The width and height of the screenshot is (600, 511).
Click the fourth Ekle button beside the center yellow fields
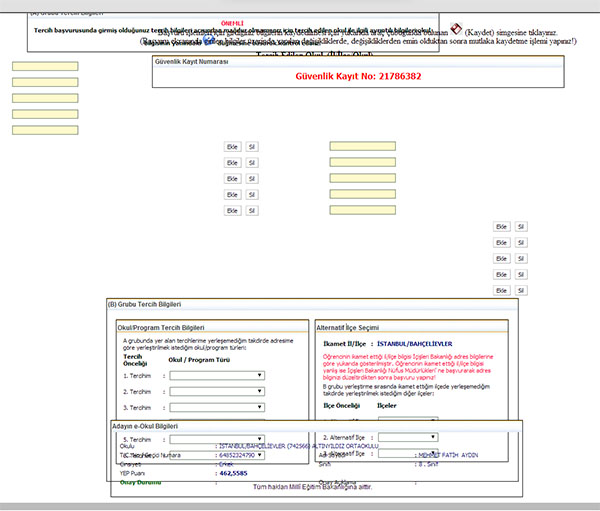click(x=232, y=195)
